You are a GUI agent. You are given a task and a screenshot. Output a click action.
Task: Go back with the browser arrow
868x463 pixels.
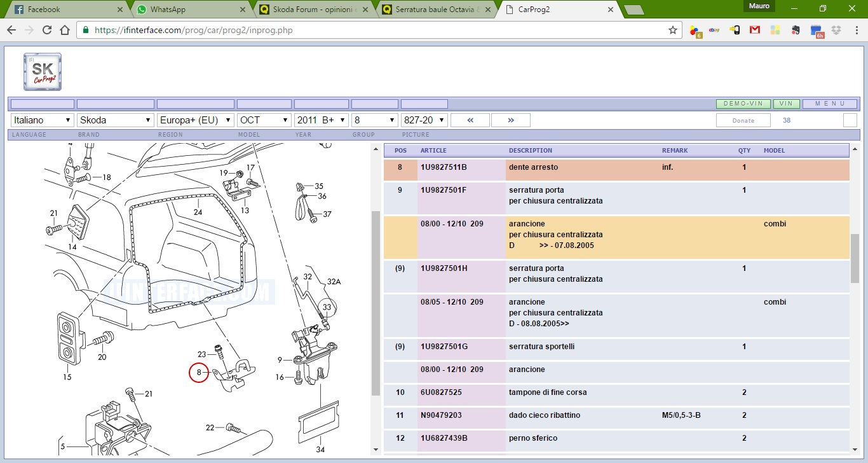(x=11, y=30)
